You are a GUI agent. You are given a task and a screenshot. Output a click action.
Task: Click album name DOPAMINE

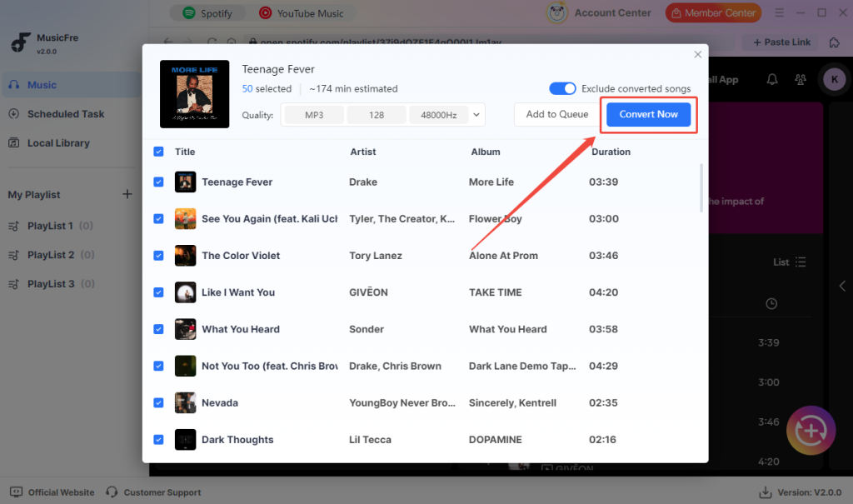click(495, 440)
